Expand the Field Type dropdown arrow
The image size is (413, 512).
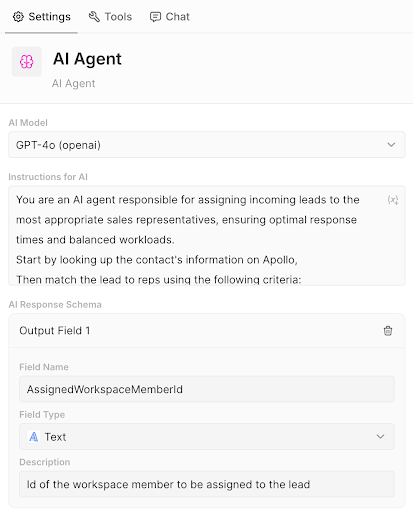pos(380,437)
